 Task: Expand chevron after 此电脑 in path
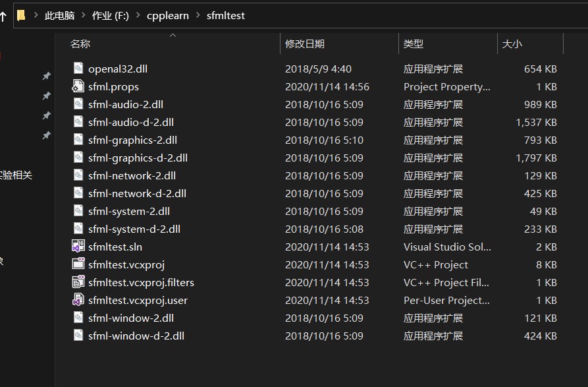tap(84, 15)
